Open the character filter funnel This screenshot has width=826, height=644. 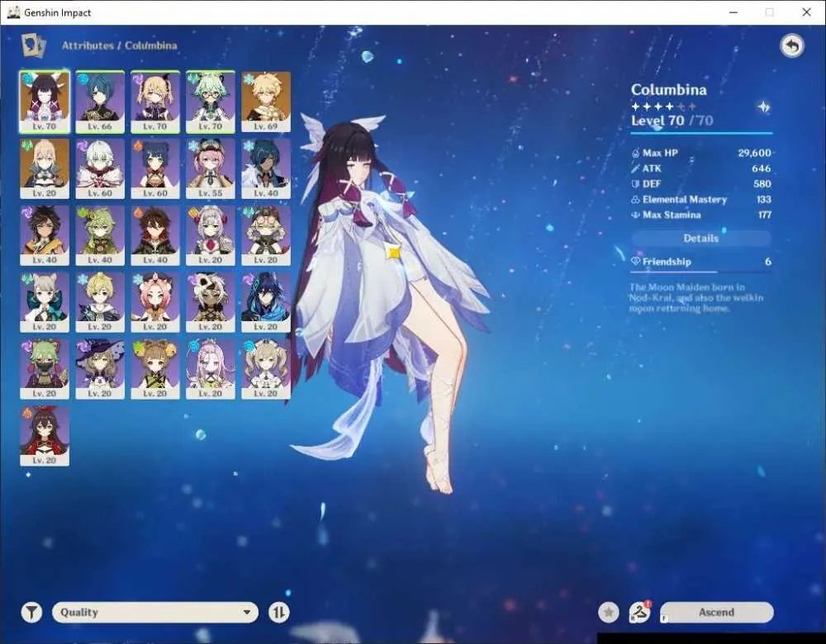[31, 613]
